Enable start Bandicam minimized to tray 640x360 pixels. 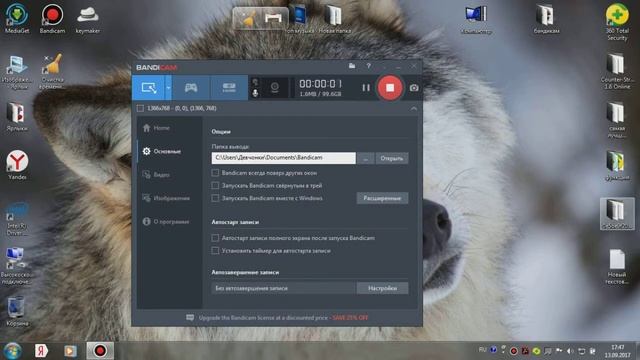[x=215, y=185]
